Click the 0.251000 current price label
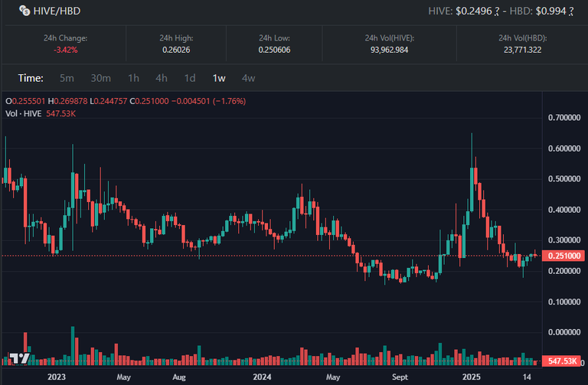588x385 pixels. [x=563, y=256]
